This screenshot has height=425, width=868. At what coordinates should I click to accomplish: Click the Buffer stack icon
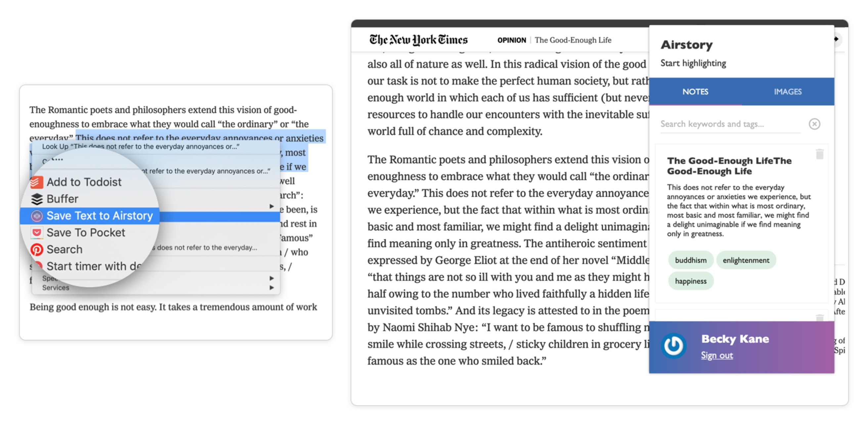pos(37,199)
